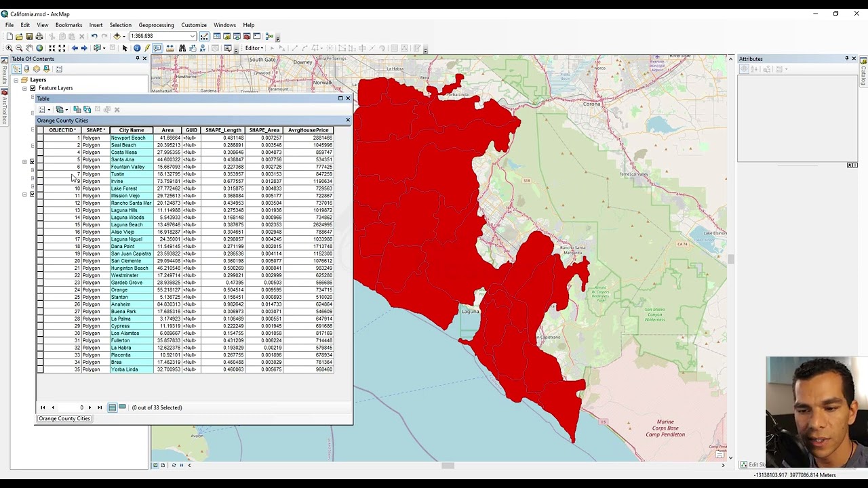Use Fixed Zoom In arrows
The width and height of the screenshot is (868, 488).
(x=52, y=48)
